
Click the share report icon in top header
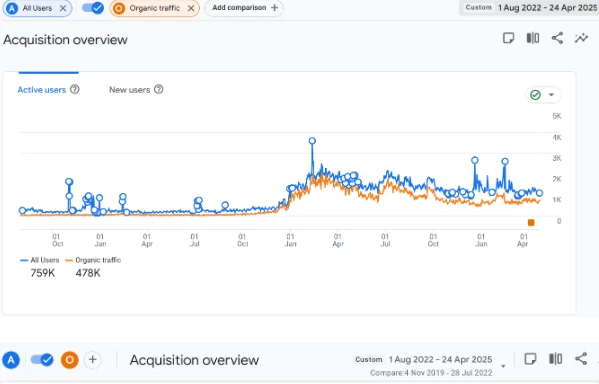(557, 38)
